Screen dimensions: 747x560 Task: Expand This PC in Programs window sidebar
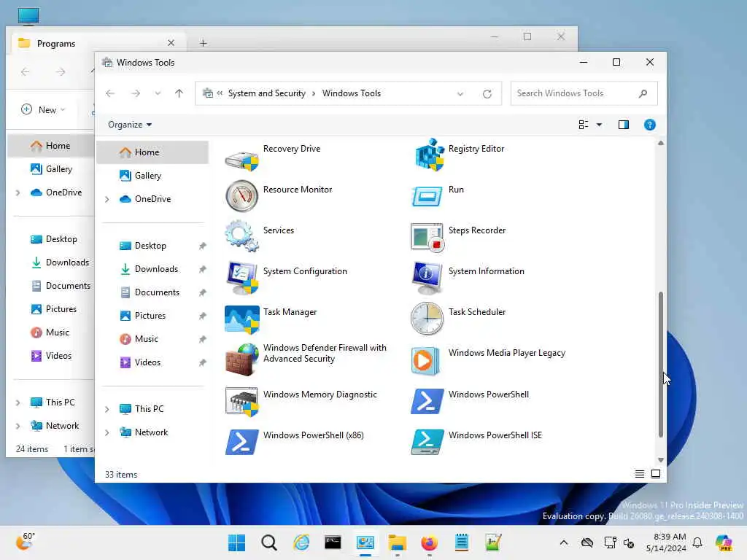coord(18,402)
